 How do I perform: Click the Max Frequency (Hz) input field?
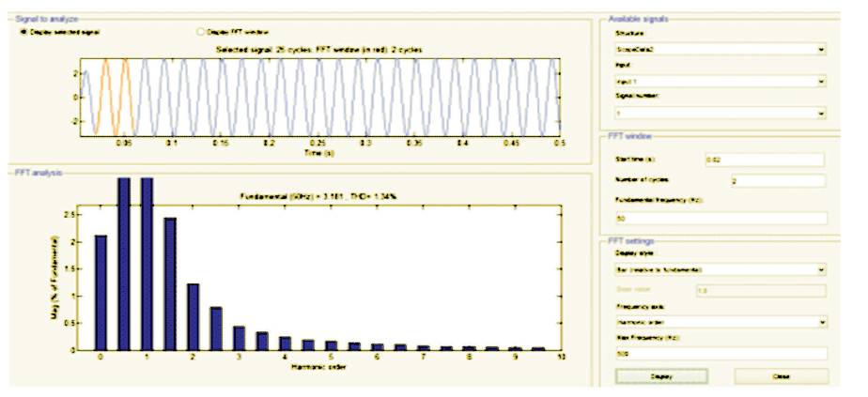point(721,353)
